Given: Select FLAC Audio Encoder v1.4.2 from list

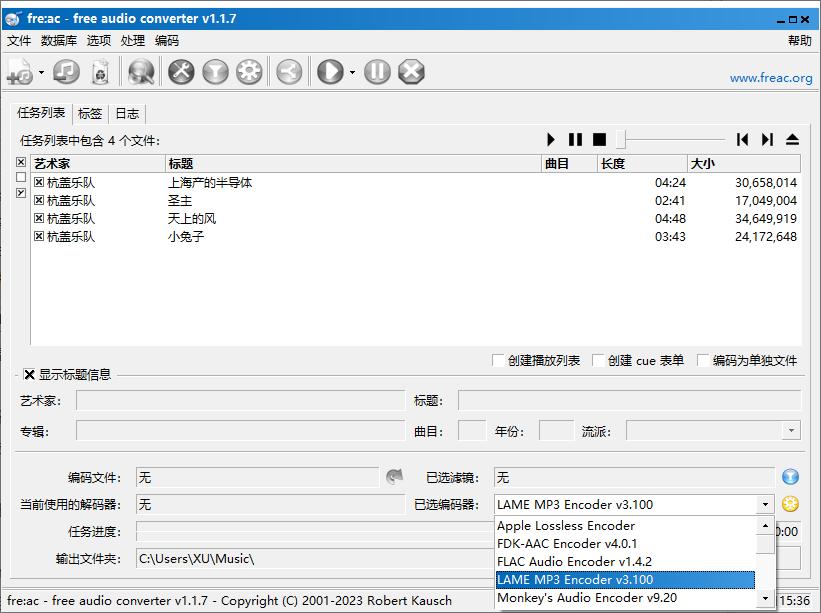Looking at the screenshot, I should pos(574,562).
